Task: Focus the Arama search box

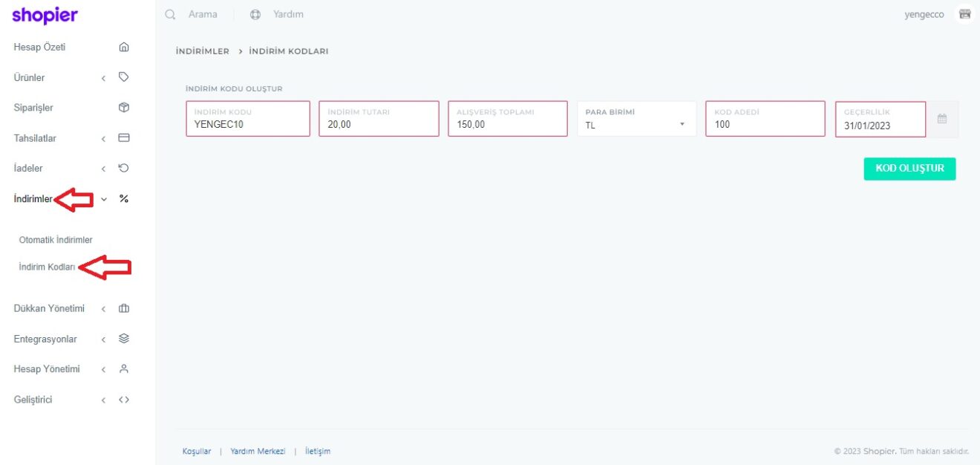Action: (202, 14)
